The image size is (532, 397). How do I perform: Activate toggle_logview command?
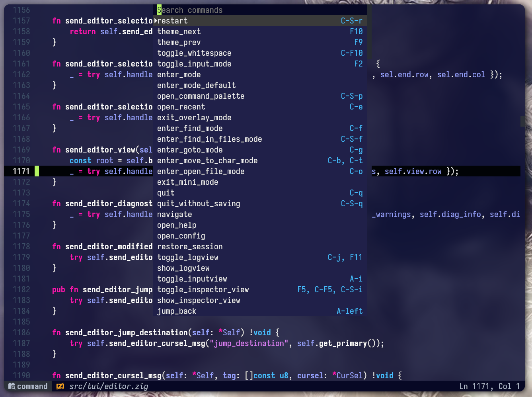coord(188,257)
